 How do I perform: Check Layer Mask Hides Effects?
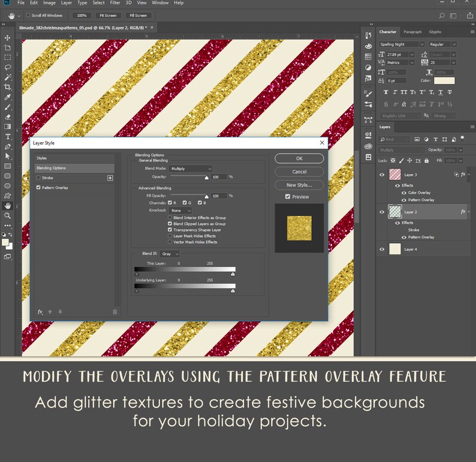[170, 236]
